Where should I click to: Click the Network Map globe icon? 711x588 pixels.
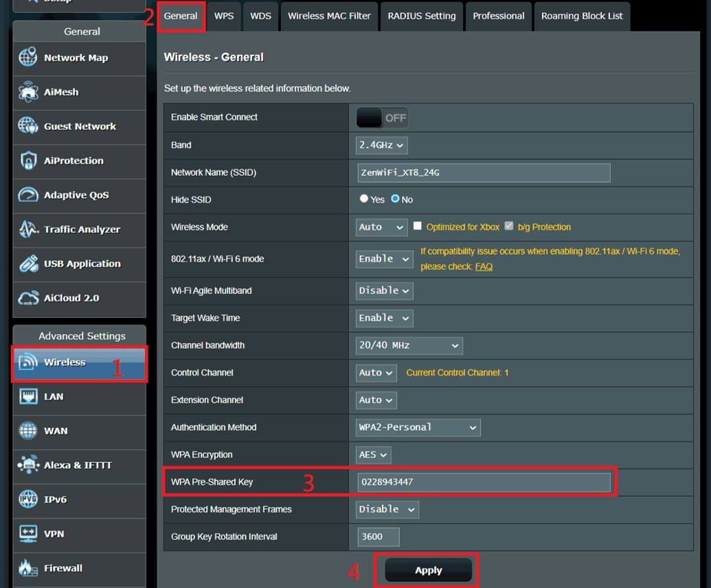[28, 58]
